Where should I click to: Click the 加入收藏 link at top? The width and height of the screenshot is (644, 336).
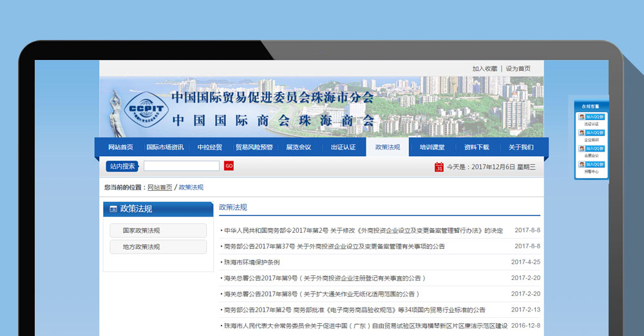coord(485,68)
